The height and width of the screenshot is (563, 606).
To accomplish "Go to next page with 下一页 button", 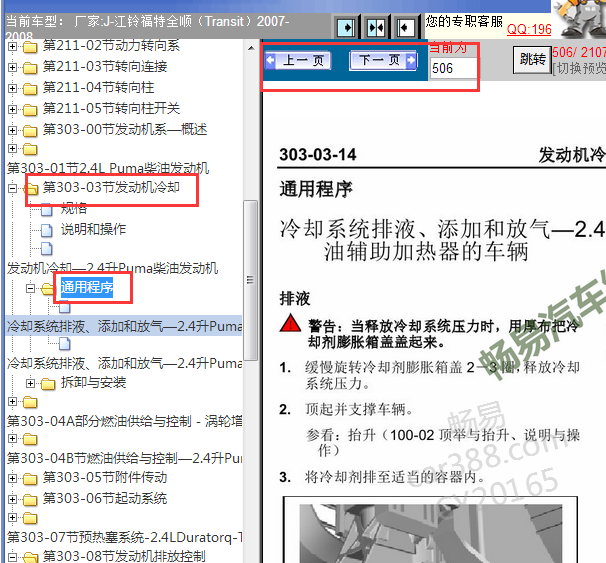I will tap(383, 61).
